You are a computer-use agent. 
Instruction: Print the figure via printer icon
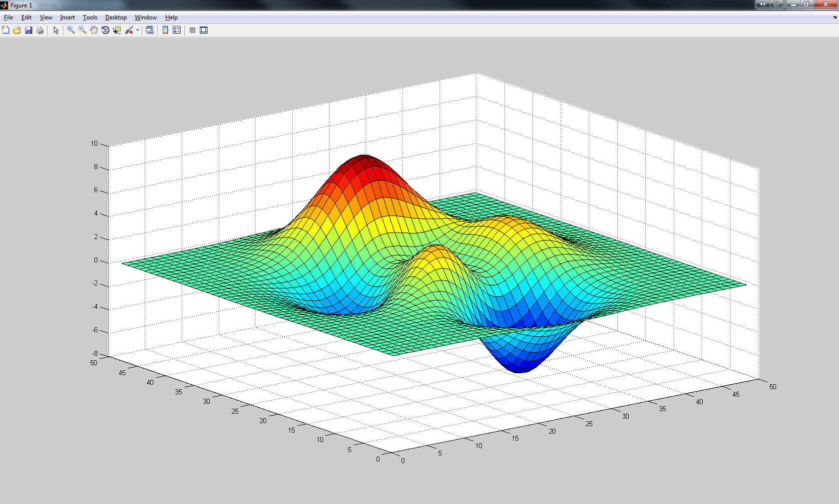click(x=40, y=30)
